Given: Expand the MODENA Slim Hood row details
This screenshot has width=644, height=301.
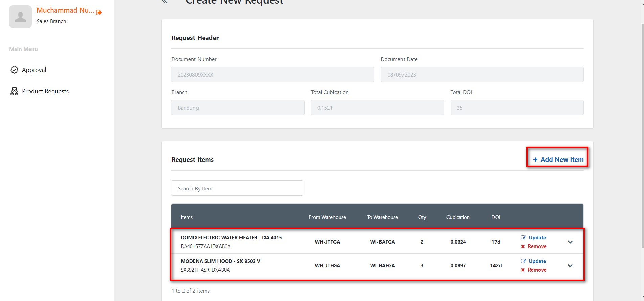Looking at the screenshot, I should (570, 266).
